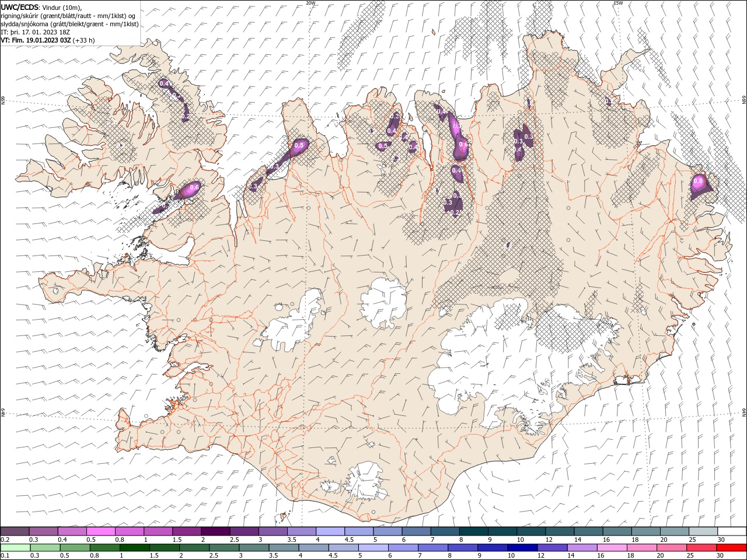Pick the bottom-row legend swatch at 25

pyautogui.click(x=701, y=548)
